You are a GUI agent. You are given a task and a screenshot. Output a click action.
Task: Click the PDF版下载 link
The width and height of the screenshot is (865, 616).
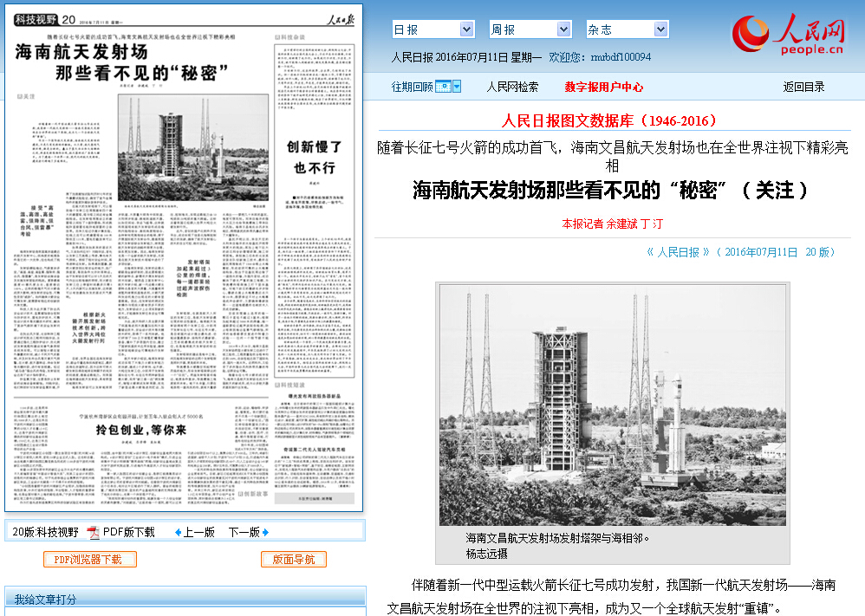pos(129,532)
